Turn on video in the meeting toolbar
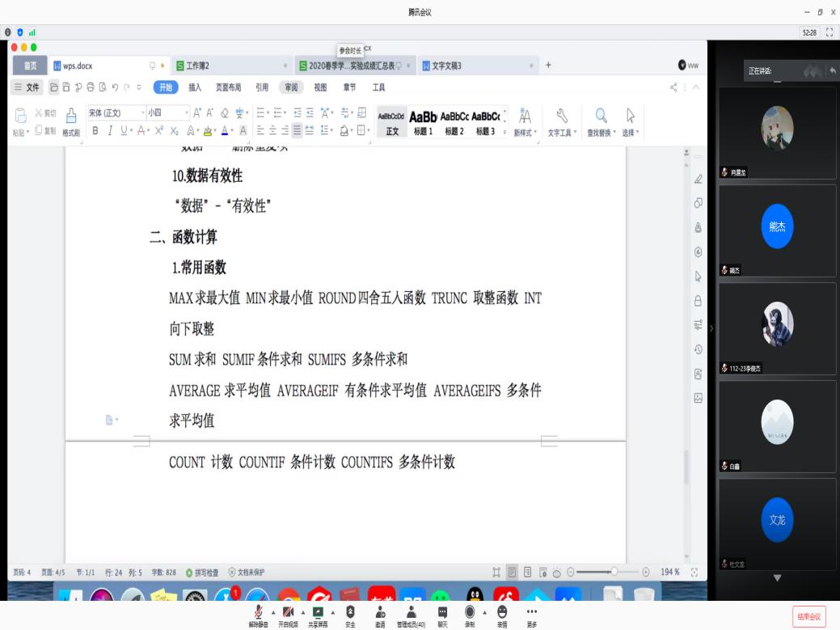Image resolution: width=840 pixels, height=630 pixels. [x=286, y=613]
